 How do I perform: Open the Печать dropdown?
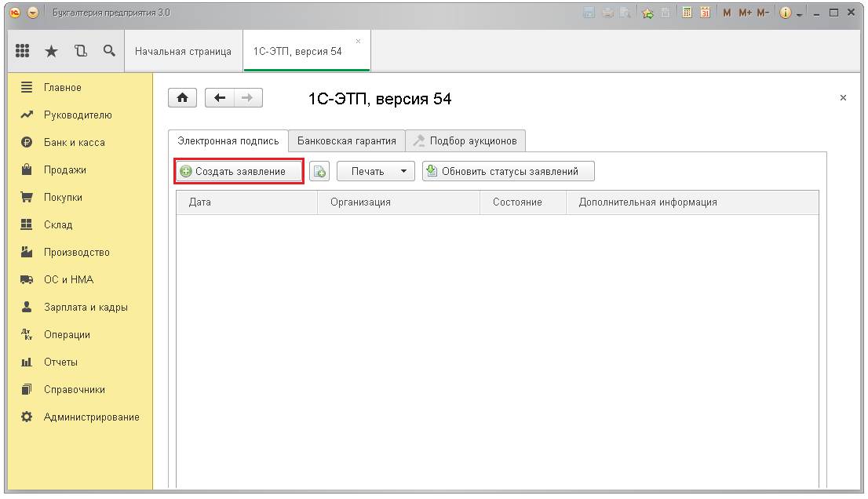375,172
